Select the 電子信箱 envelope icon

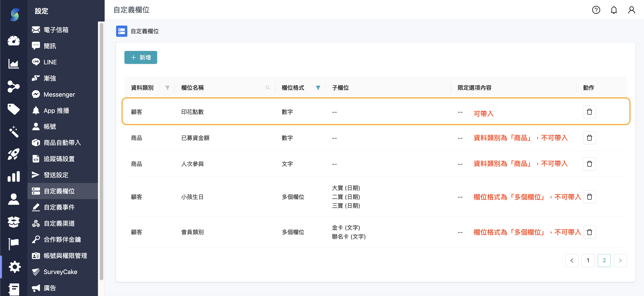pyautogui.click(x=36, y=29)
